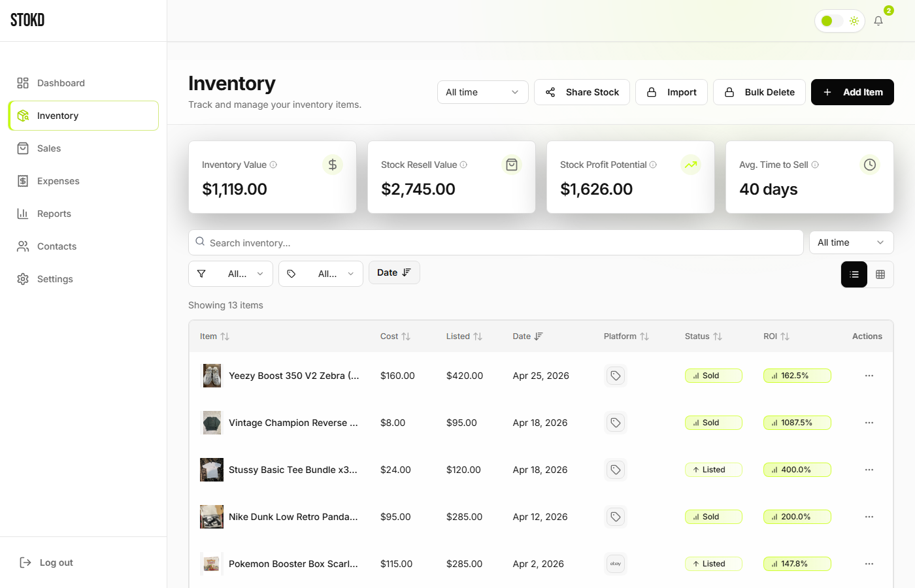Click the Date sort button
This screenshot has width=915, height=588.
[x=394, y=272]
